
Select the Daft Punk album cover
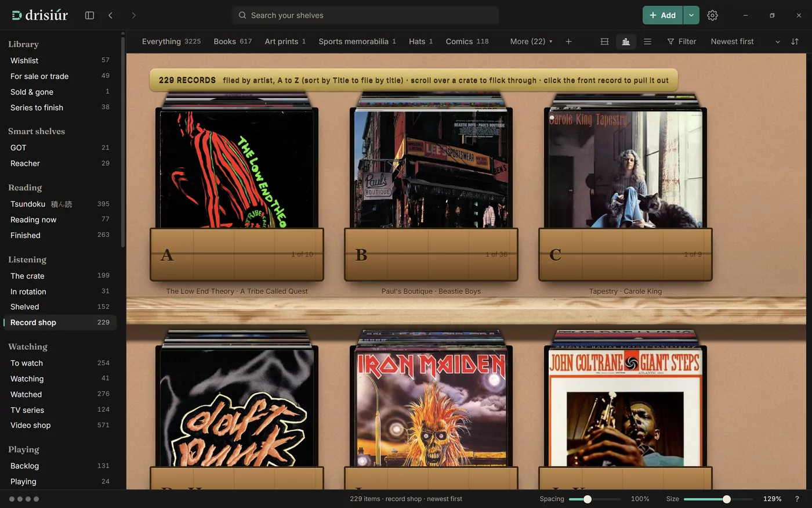pos(237,408)
